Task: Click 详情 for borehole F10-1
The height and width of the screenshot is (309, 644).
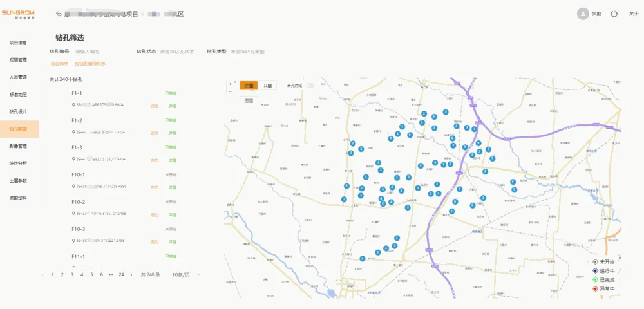Action: (172, 187)
